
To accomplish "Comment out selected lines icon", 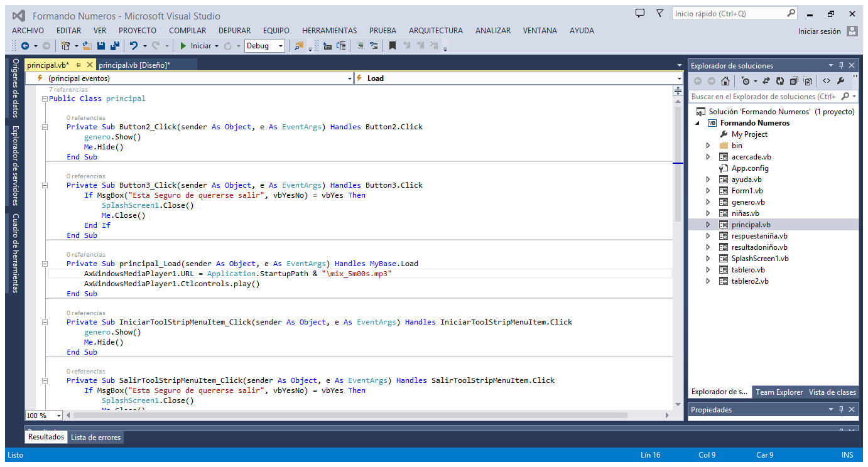I will point(360,46).
